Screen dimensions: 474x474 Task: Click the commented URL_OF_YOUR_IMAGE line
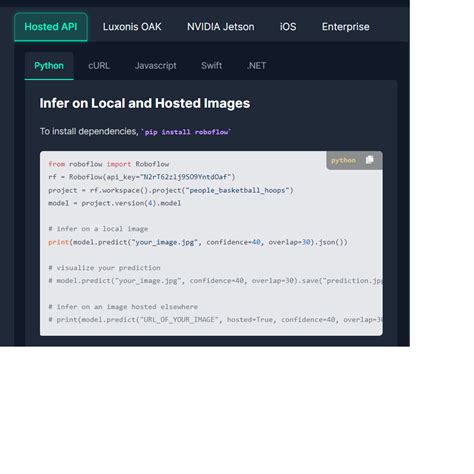(215, 320)
